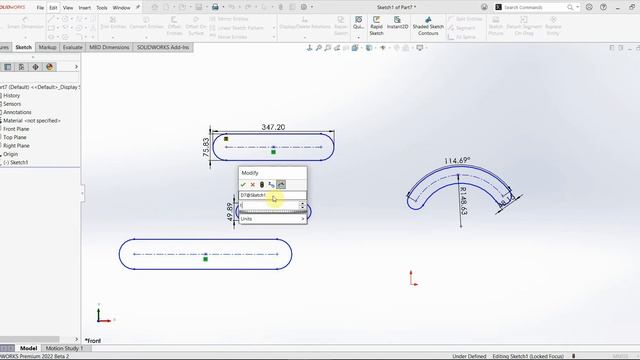Open the File menu
Image resolution: width=640 pixels, height=360 pixels.
[x=40, y=7]
